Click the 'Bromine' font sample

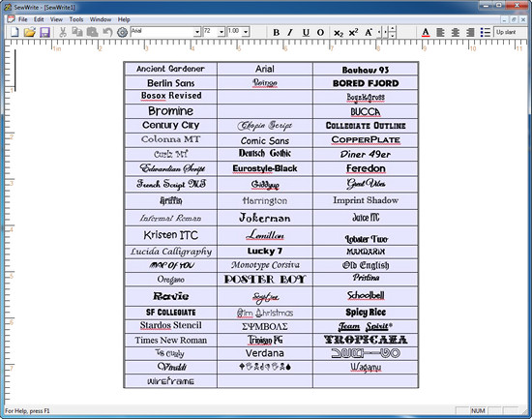(x=170, y=111)
